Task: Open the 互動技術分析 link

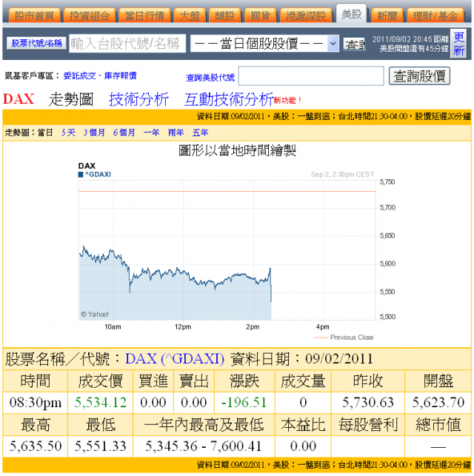Action: [x=229, y=99]
